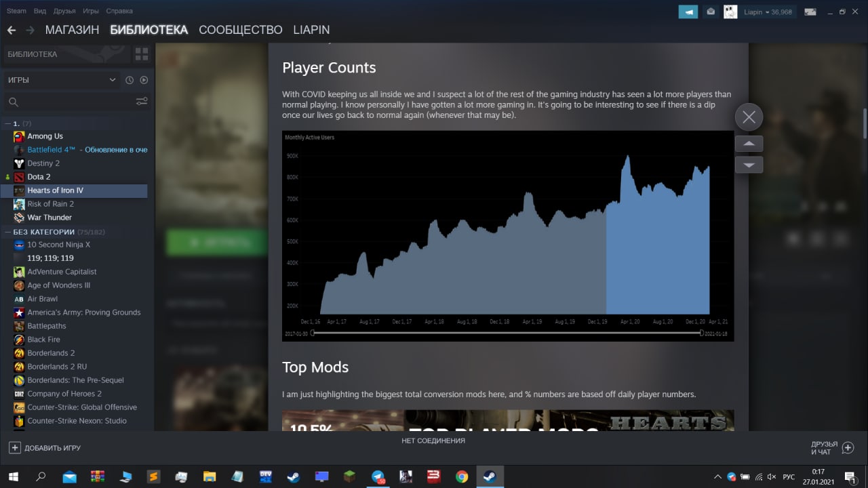
Task: Open Windows notification center
Action: pos(850,477)
